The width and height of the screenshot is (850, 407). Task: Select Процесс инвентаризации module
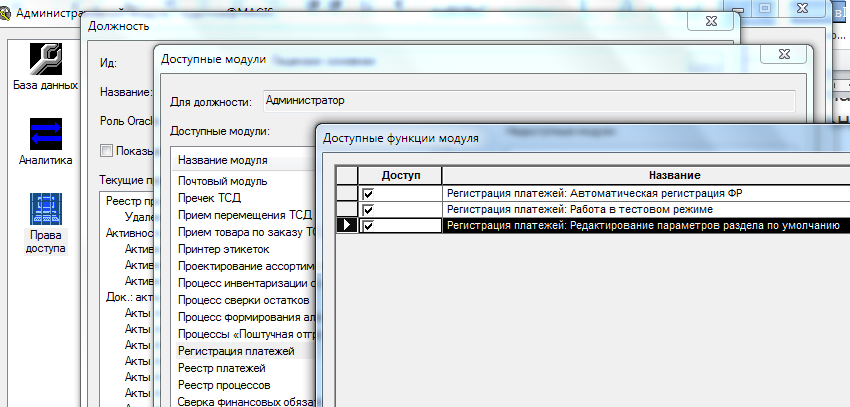(x=247, y=283)
